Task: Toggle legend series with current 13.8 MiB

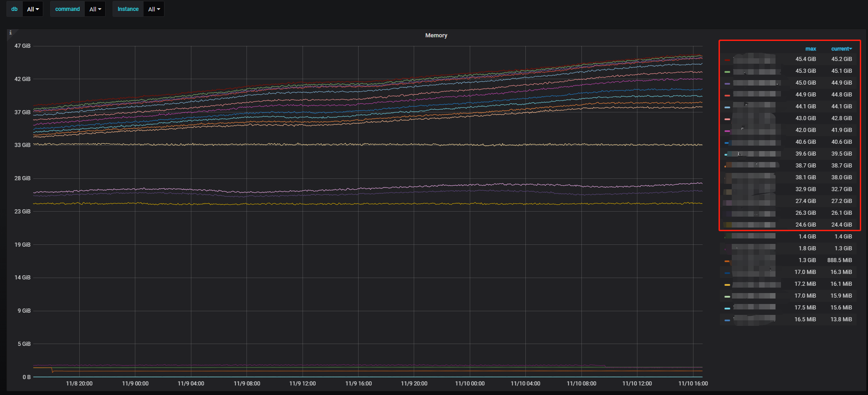Action: (x=754, y=319)
